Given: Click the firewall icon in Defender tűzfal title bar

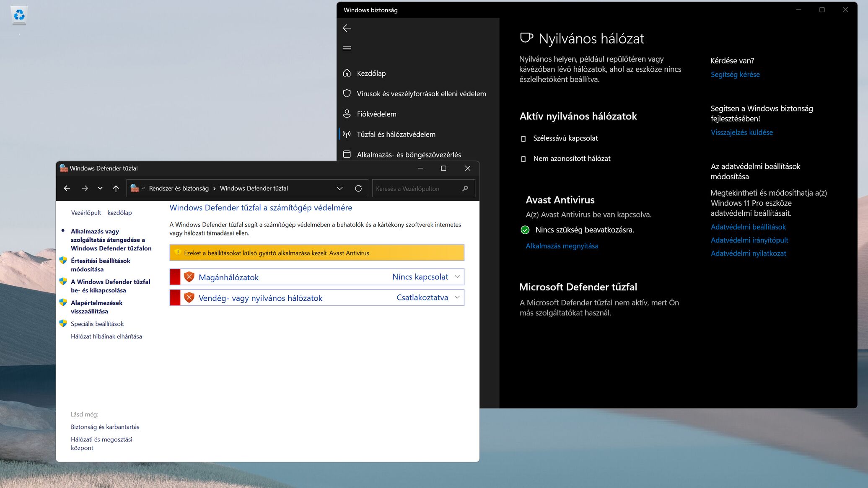Looking at the screenshot, I should pyautogui.click(x=64, y=168).
